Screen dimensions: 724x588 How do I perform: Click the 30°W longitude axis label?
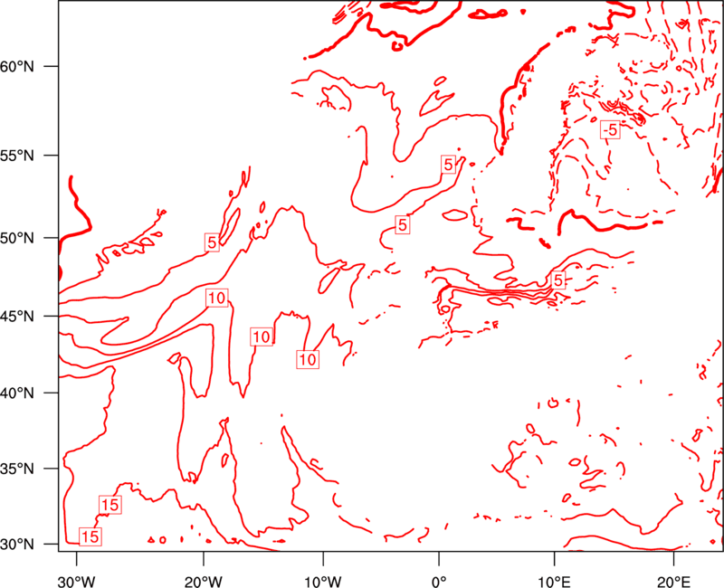tap(77, 582)
